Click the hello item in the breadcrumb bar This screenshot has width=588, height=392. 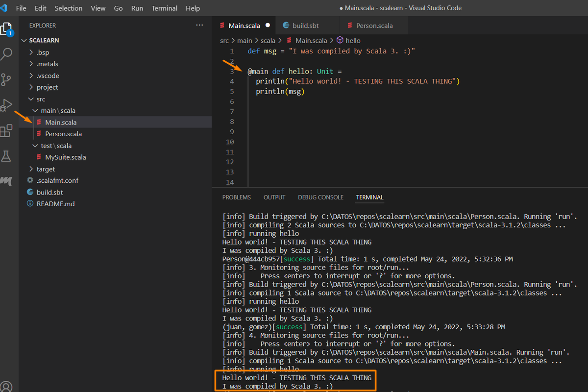coord(353,40)
